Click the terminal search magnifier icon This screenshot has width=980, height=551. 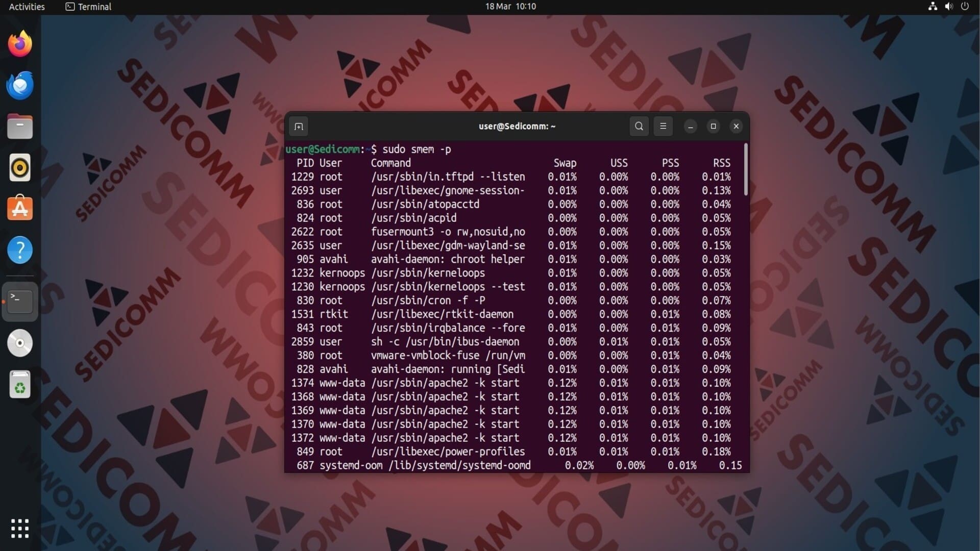tap(639, 126)
